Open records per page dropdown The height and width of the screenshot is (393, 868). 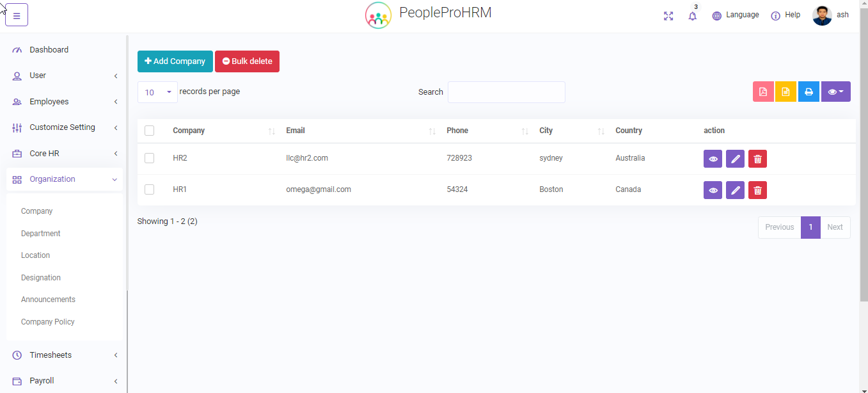tap(157, 92)
